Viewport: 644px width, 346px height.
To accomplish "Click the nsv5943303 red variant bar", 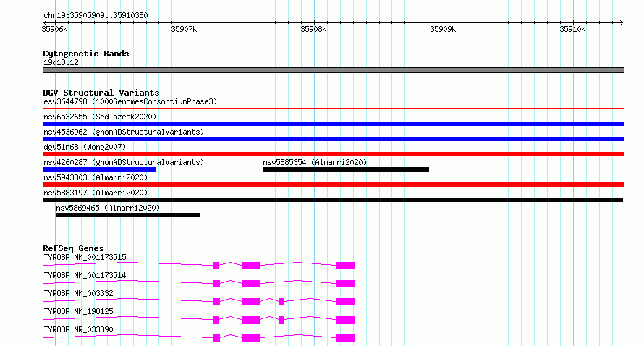I will (333, 185).
